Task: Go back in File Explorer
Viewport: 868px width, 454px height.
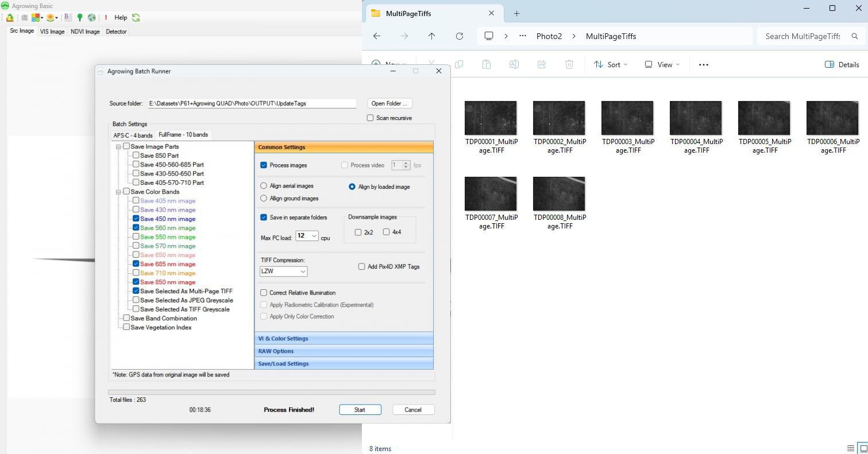Action: coord(377,36)
